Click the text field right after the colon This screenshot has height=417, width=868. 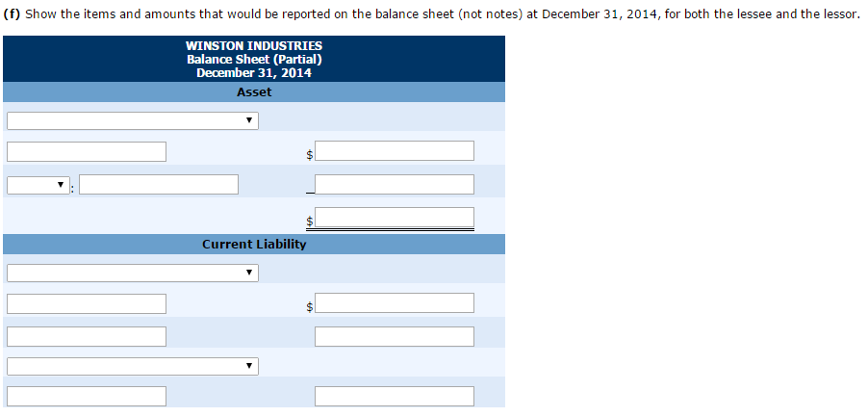(x=159, y=184)
